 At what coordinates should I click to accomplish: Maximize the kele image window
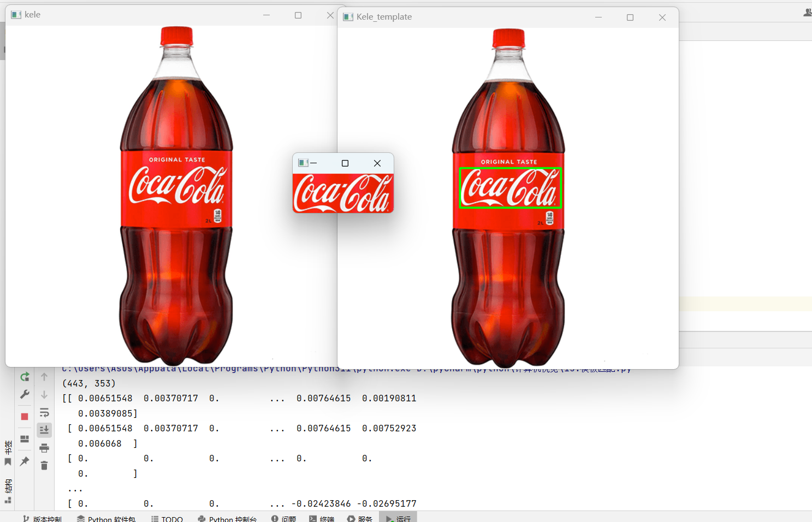(298, 15)
